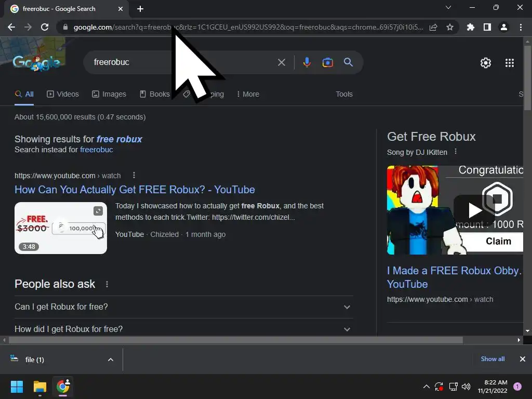Open Google quick settings gear
The width and height of the screenshot is (532, 399).
click(x=486, y=63)
